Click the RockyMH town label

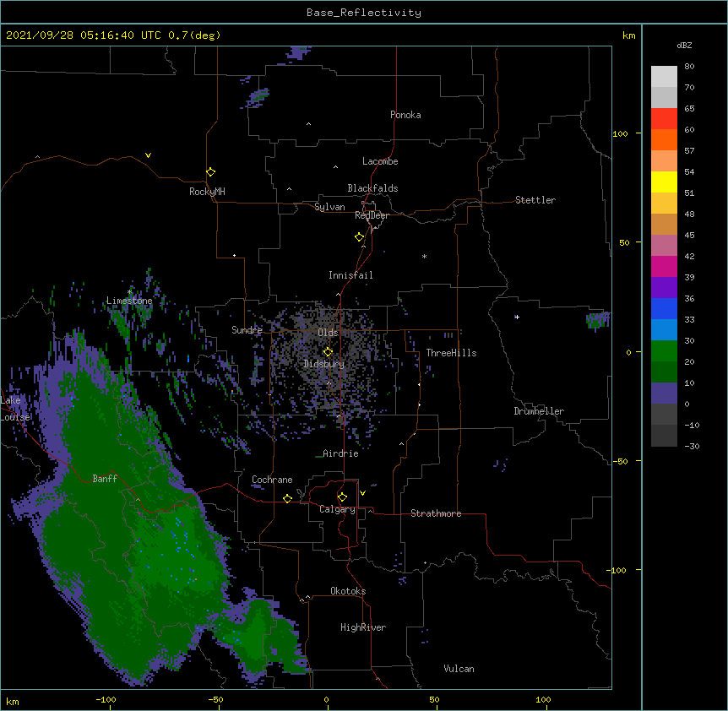[x=207, y=192]
